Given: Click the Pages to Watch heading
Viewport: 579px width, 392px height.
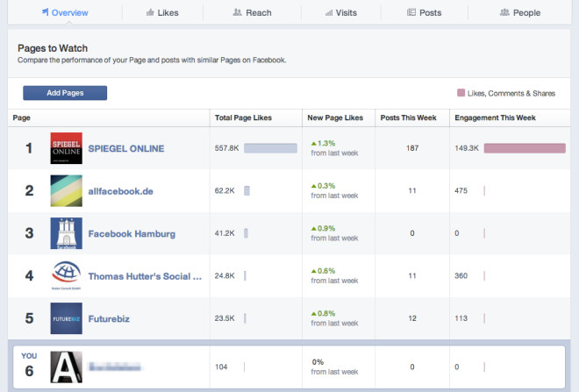Looking at the screenshot, I should click(53, 48).
